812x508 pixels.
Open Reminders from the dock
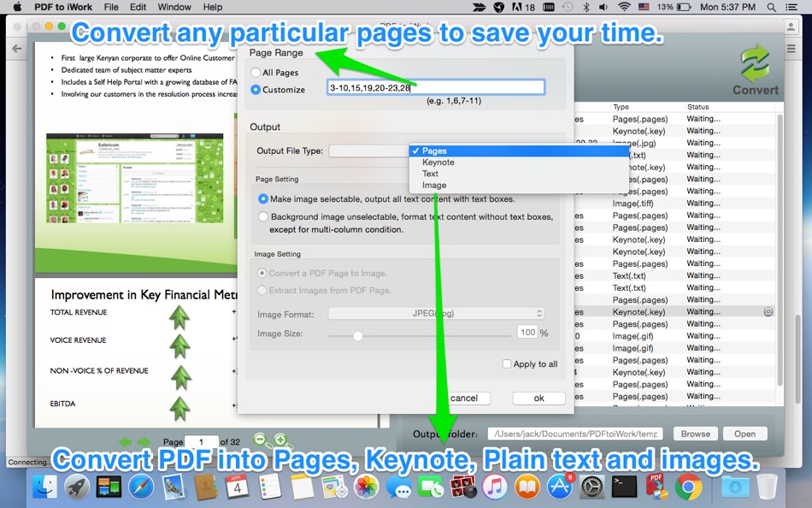click(x=269, y=487)
